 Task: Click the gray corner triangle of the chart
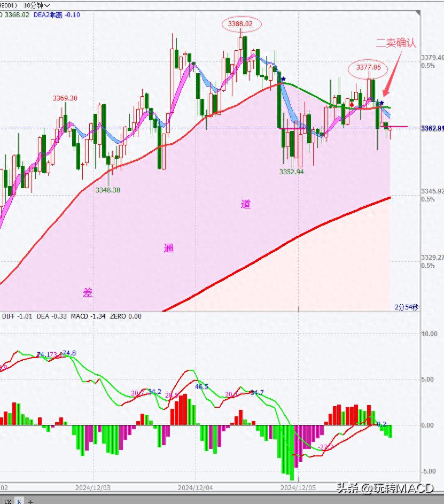(x=417, y=13)
